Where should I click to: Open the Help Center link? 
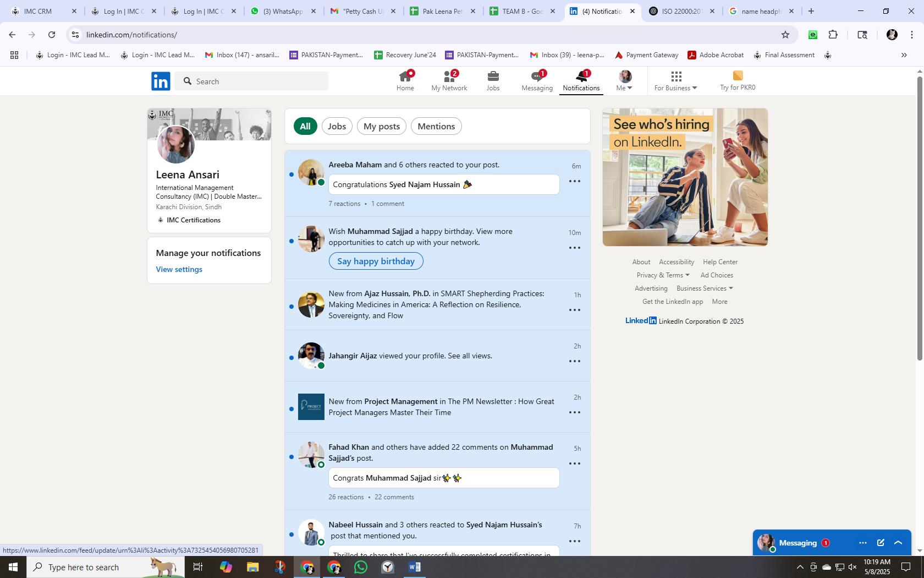tap(720, 262)
